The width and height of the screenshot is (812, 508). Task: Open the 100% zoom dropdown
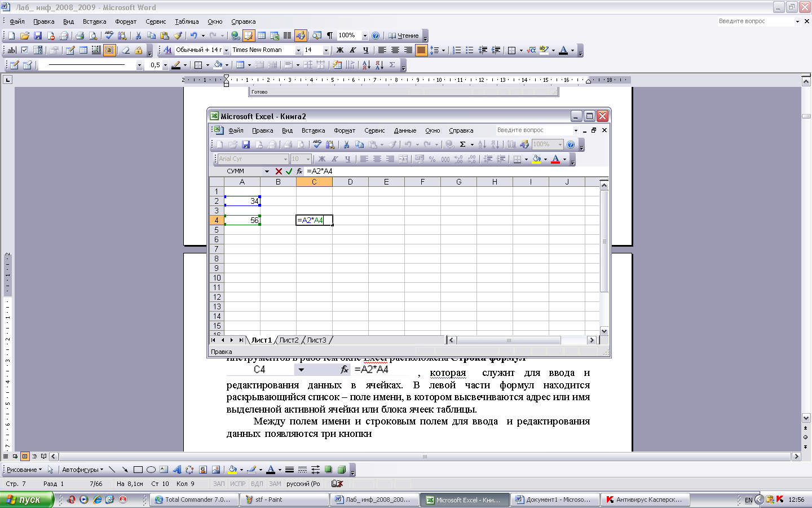click(x=365, y=36)
